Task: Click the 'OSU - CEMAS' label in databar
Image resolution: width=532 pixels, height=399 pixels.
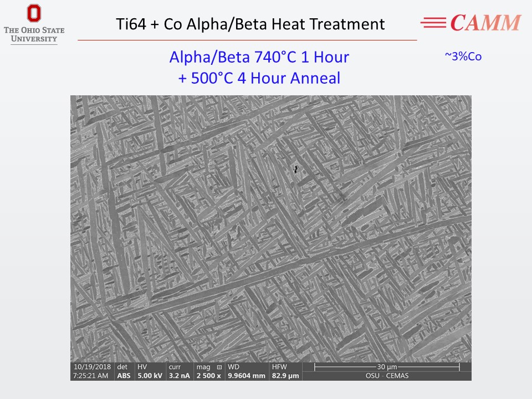Action: [387, 376]
